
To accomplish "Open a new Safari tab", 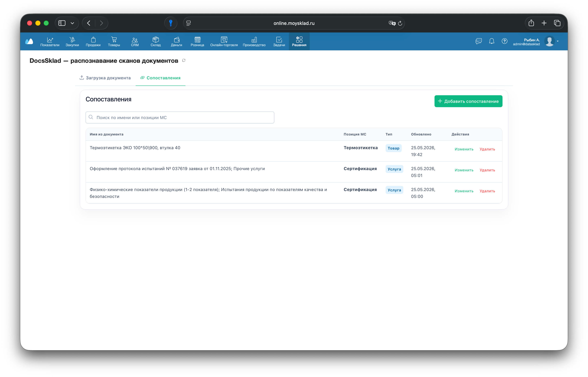I will pos(544,23).
